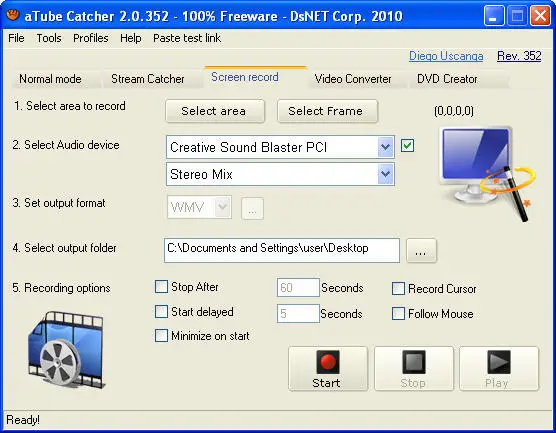Click the red record Start button
Viewport: 556px width, 433px height.
[328, 369]
